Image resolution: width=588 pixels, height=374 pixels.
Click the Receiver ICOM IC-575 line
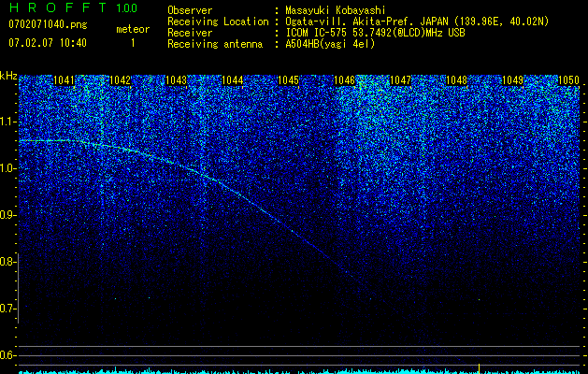coord(316,33)
